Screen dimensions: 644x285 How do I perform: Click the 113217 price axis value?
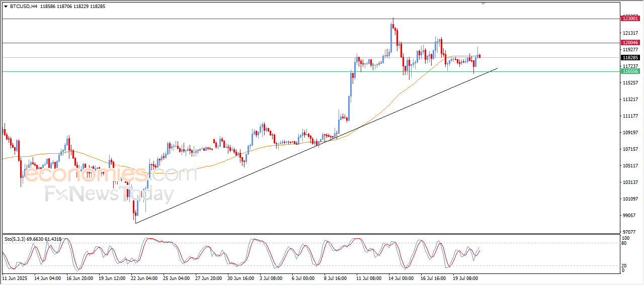click(630, 99)
